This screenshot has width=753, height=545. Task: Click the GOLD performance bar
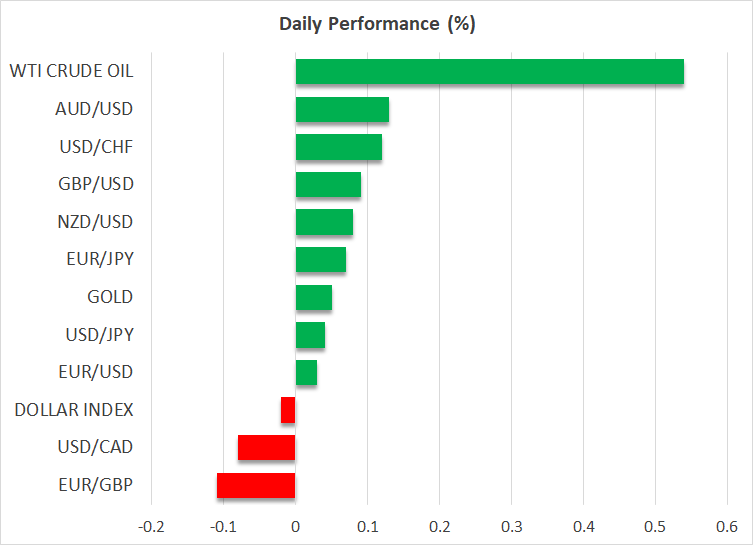313,297
